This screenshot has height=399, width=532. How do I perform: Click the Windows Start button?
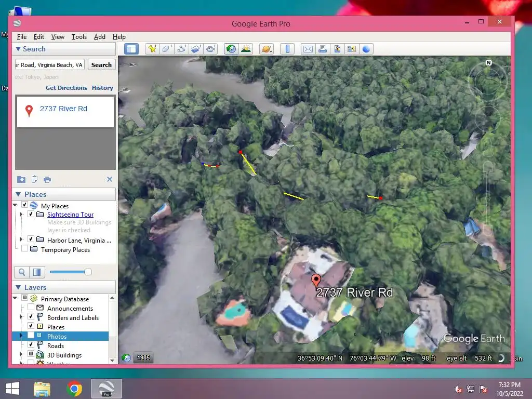(x=12, y=389)
